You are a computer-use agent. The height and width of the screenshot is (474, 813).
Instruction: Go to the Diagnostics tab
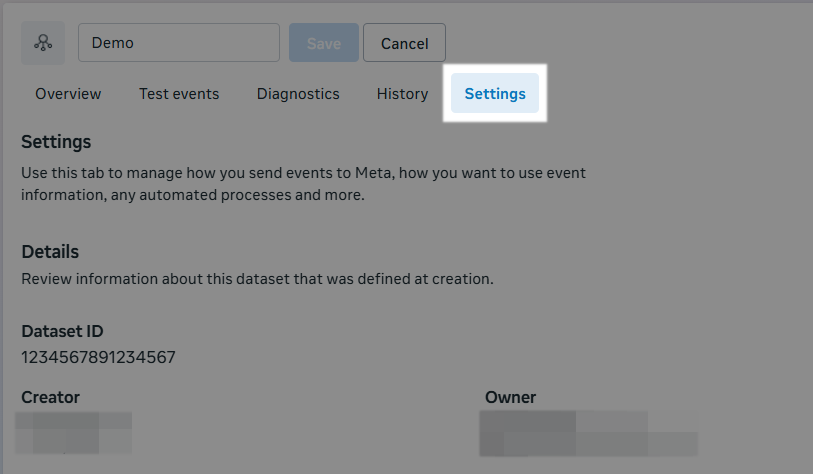[x=298, y=94]
